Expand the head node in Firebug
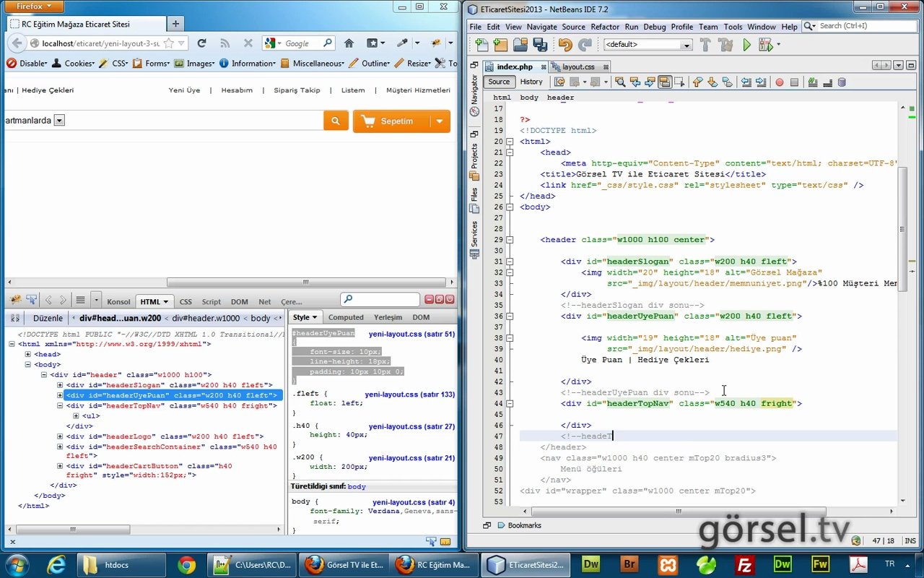This screenshot has height=578, width=924. [x=28, y=355]
